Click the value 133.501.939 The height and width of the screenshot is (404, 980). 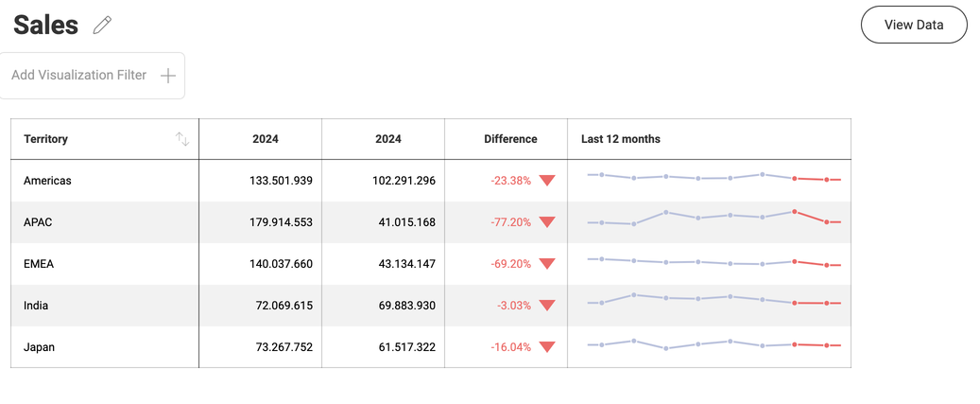point(282,181)
